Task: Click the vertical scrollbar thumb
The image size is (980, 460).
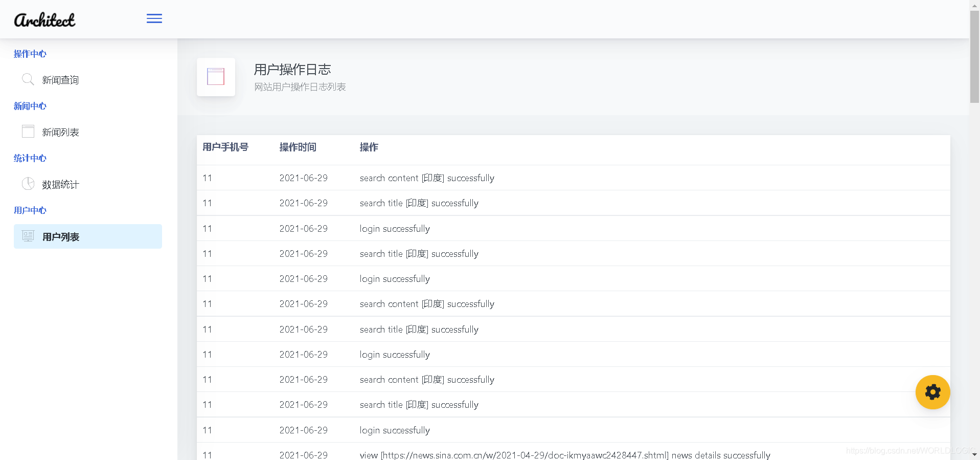Action: [974, 56]
